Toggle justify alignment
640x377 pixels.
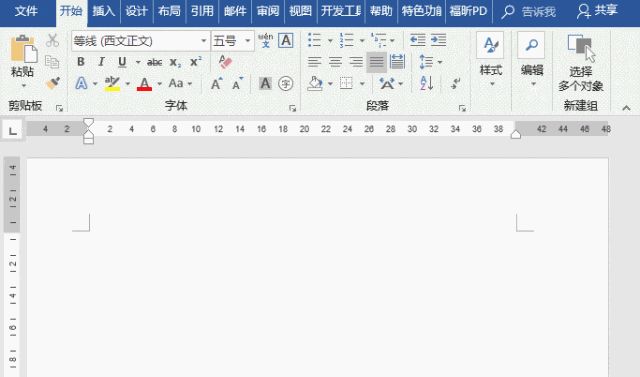(376, 62)
